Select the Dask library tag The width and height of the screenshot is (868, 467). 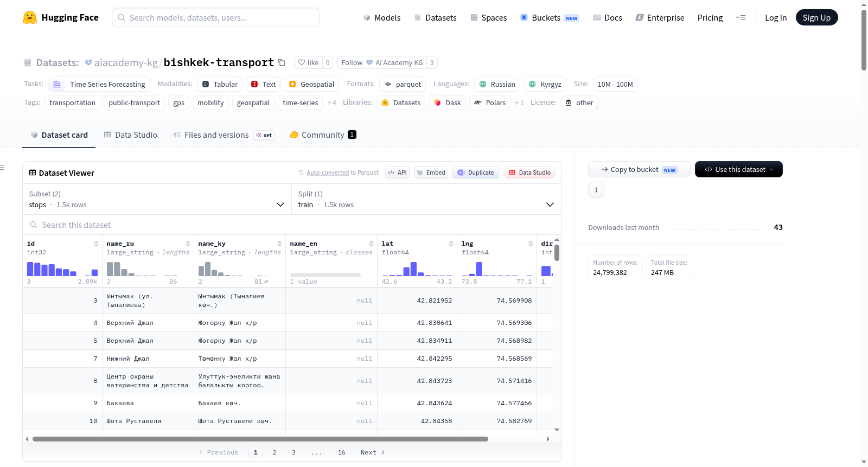pyautogui.click(x=448, y=103)
